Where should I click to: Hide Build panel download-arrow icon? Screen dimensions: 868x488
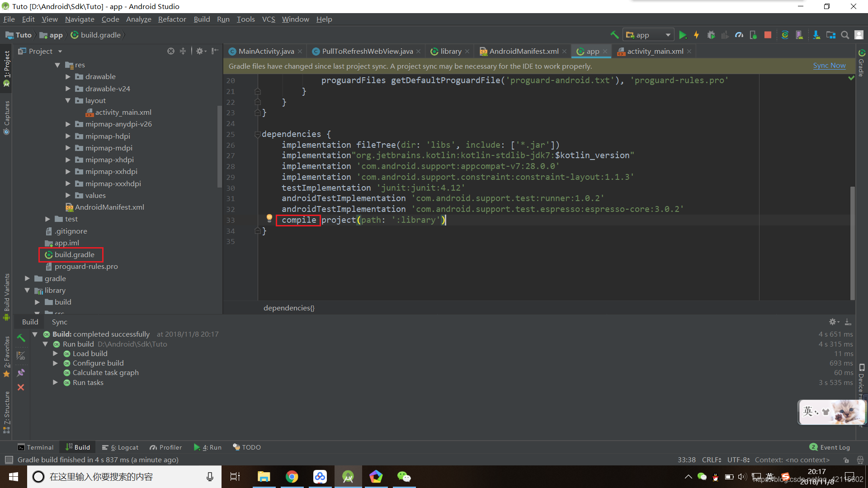(x=848, y=322)
